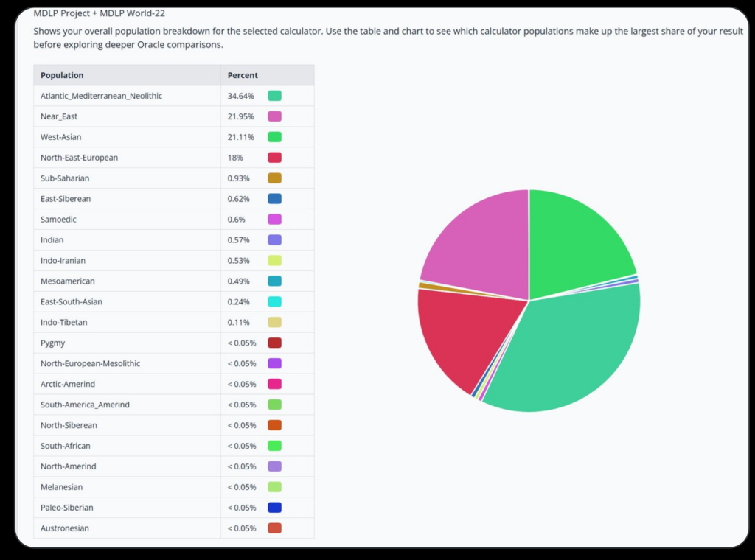Click the South-African bright green swatch
This screenshot has width=755, height=560.
(274, 446)
